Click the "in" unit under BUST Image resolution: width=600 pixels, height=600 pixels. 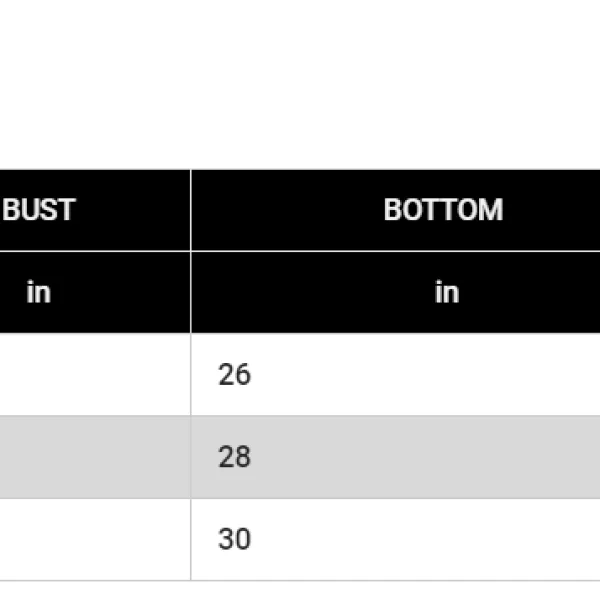(x=38, y=292)
